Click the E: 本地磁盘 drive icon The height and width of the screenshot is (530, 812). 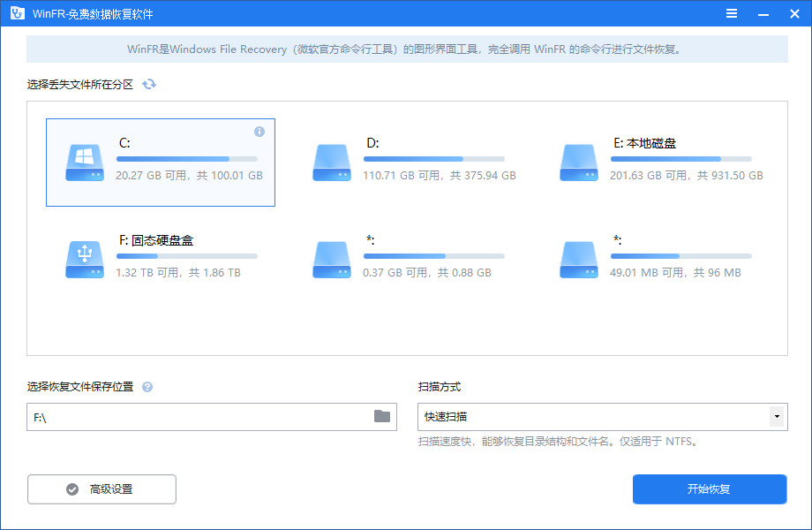[x=578, y=163]
